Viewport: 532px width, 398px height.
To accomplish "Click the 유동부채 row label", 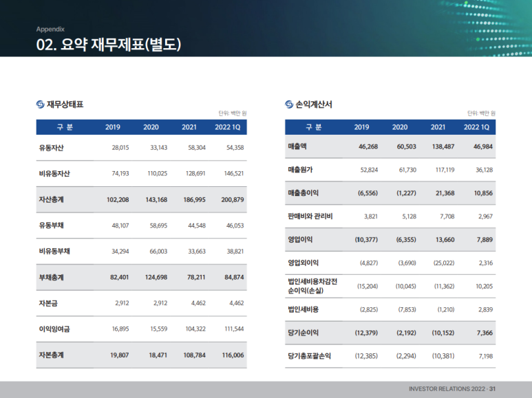I will tap(51, 225).
